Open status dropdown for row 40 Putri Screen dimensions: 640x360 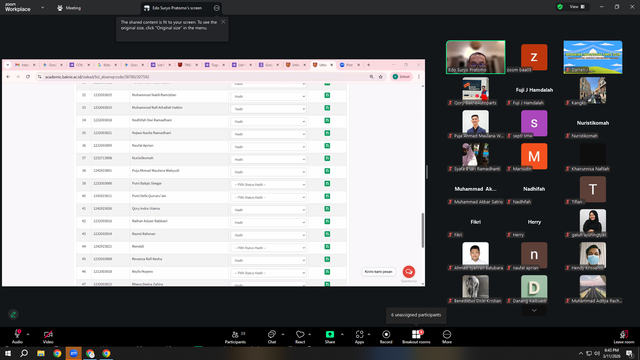click(x=268, y=197)
